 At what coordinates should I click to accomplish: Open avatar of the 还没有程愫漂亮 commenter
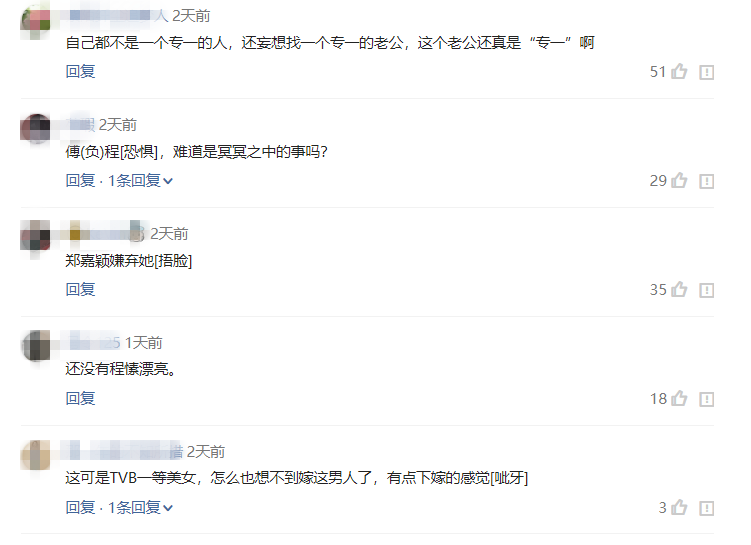[35, 345]
